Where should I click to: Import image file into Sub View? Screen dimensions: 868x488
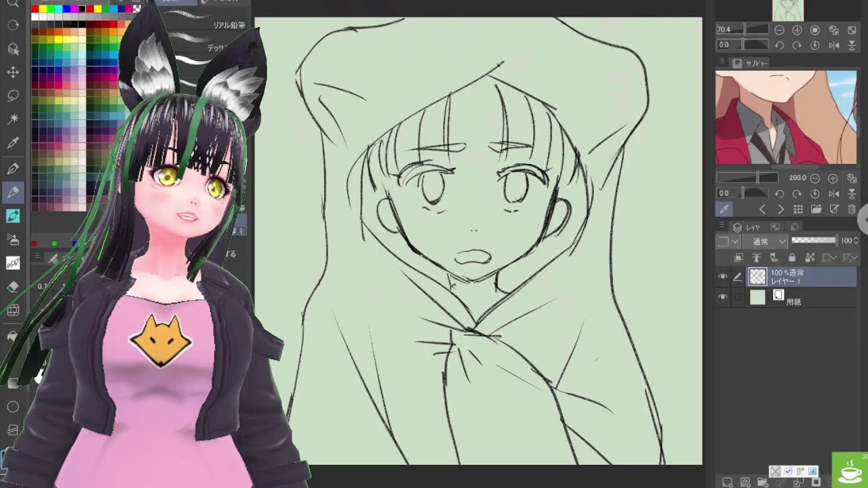pyautogui.click(x=816, y=209)
